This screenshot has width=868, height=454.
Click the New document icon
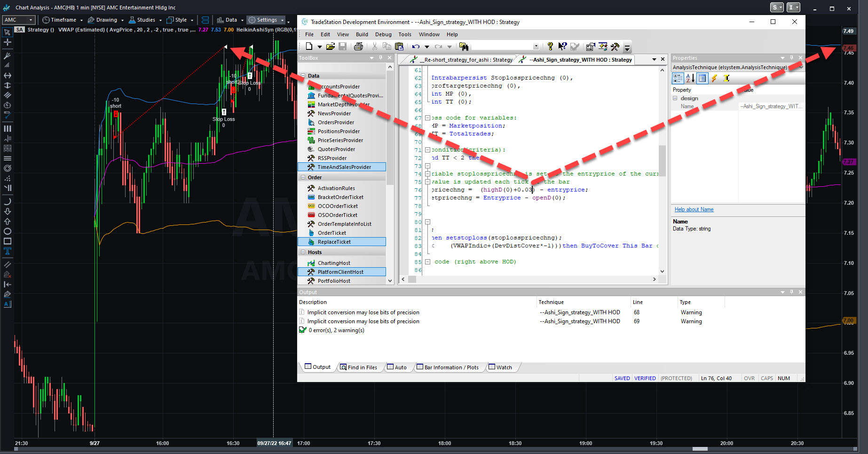point(309,46)
